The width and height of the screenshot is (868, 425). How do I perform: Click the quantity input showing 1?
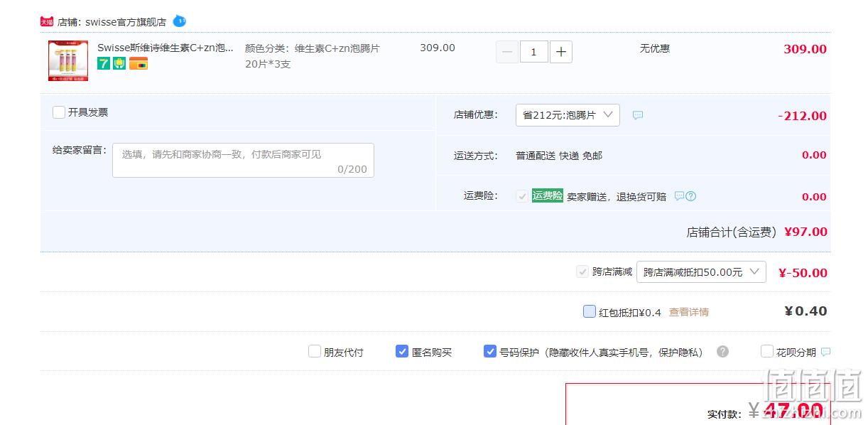pyautogui.click(x=534, y=52)
